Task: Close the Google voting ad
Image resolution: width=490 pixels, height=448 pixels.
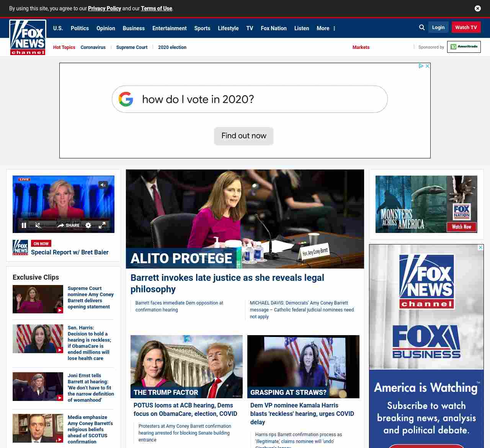Action: 428,66
